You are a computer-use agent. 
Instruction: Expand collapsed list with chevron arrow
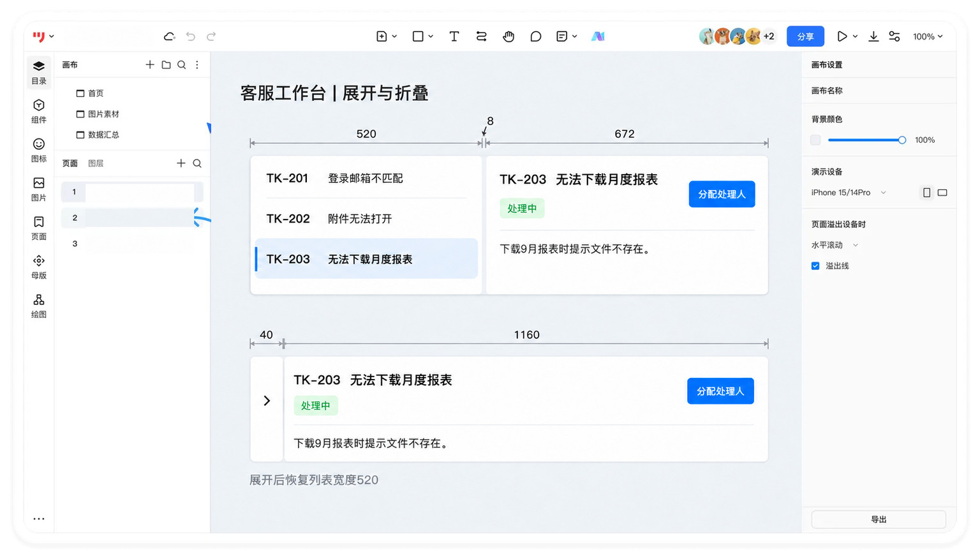pyautogui.click(x=267, y=401)
